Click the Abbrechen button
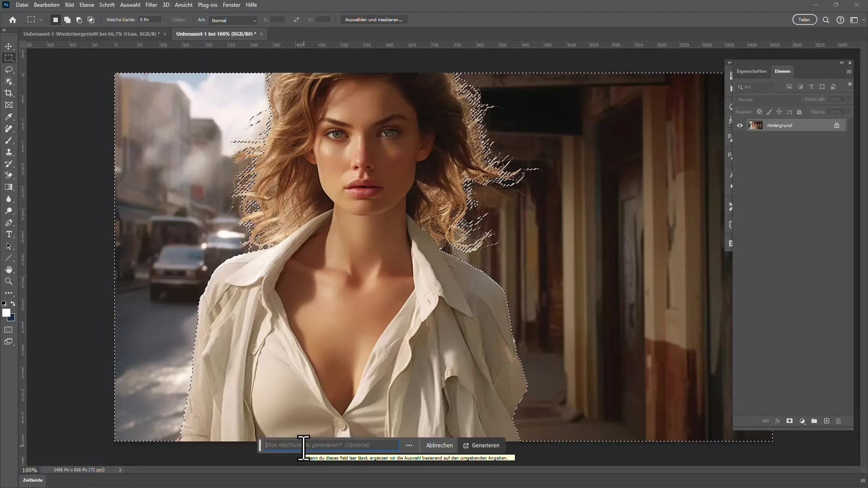Viewport: 868px width, 488px height. click(439, 446)
